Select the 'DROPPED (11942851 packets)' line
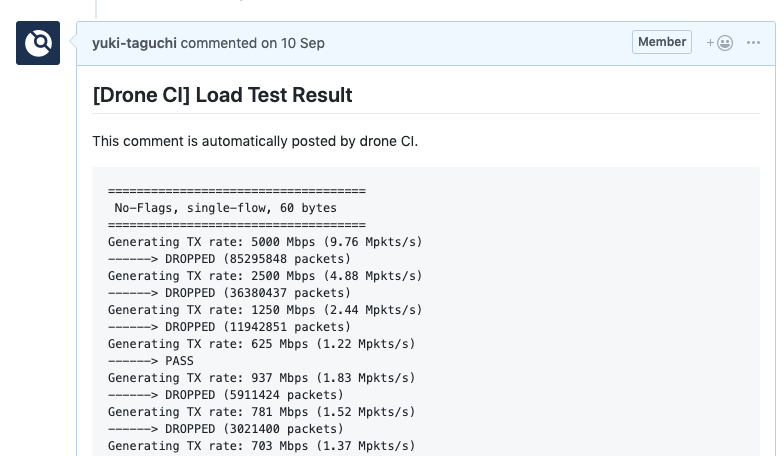This screenshot has width=784, height=456. pos(230,327)
